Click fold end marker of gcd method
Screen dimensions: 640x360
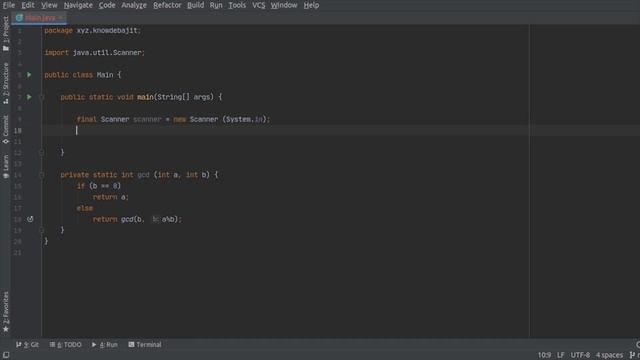tap(42, 230)
